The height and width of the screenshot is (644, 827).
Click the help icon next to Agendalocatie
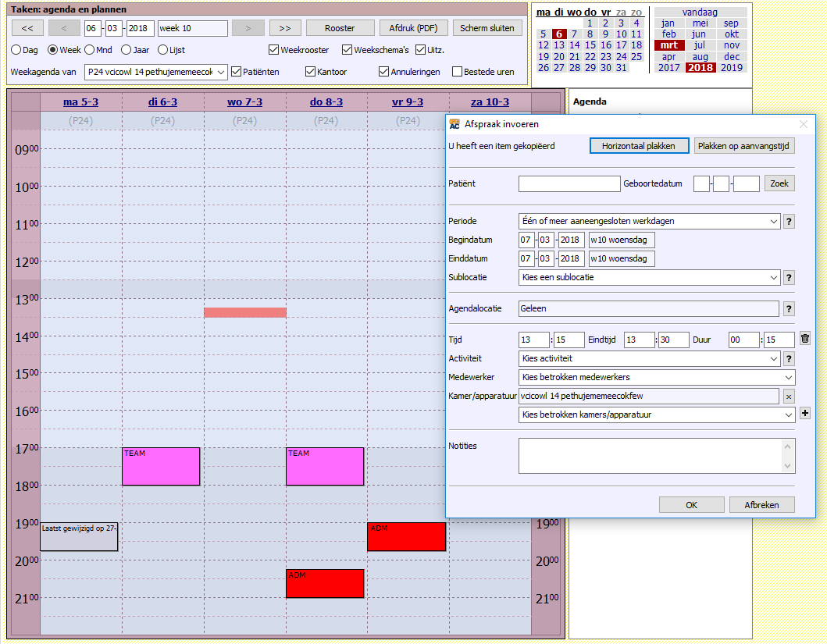click(789, 308)
